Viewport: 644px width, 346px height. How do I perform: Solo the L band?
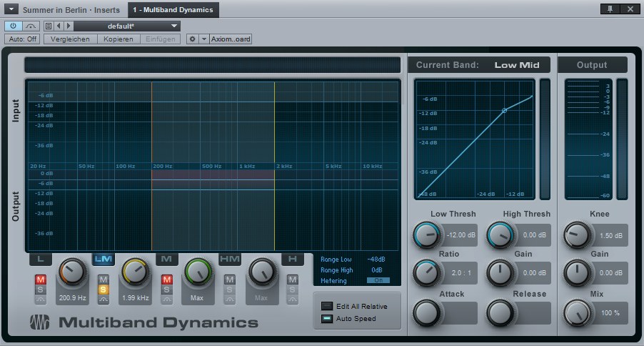point(40,290)
